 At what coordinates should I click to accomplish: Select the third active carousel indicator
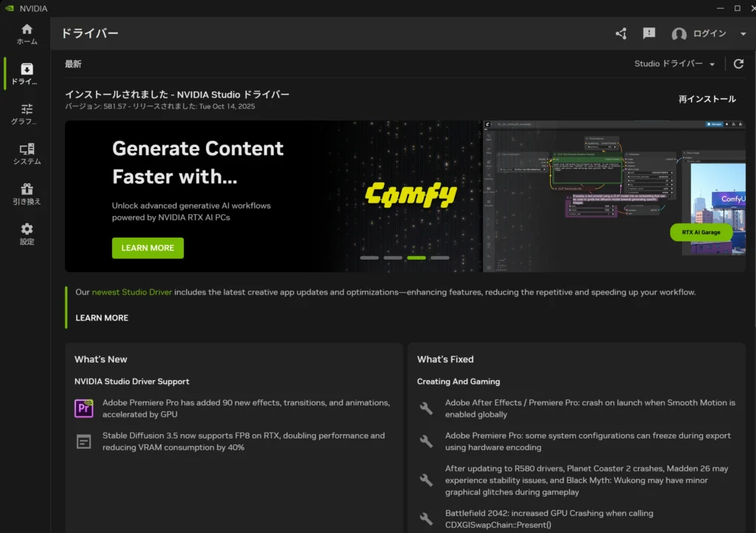coord(416,258)
